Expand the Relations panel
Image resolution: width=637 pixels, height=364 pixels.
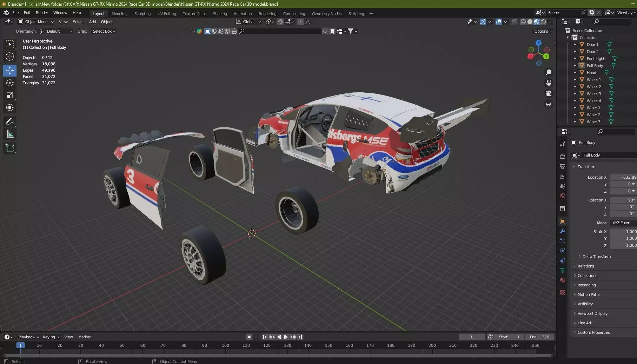coord(586,266)
